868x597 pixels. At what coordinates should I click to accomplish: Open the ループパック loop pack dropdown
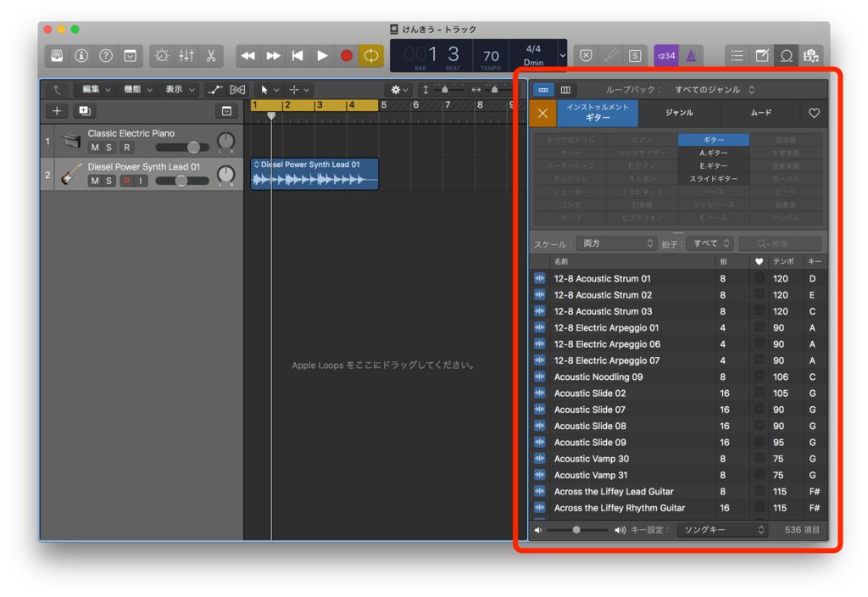pos(714,90)
